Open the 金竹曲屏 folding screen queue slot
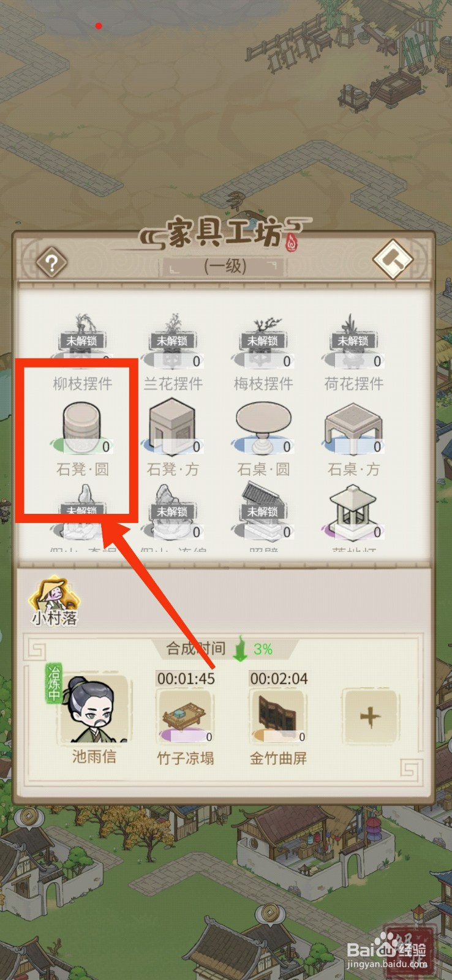Image resolution: width=452 pixels, height=980 pixels. (x=278, y=715)
